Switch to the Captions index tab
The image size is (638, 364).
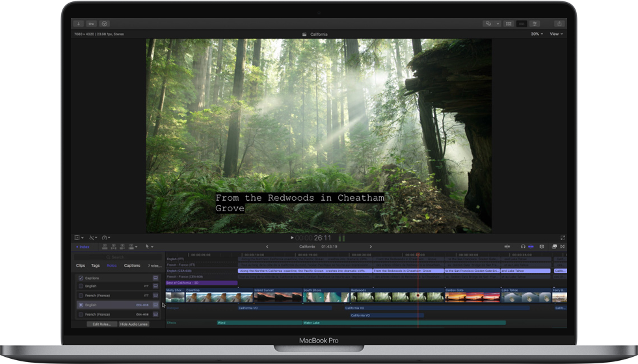(132, 266)
